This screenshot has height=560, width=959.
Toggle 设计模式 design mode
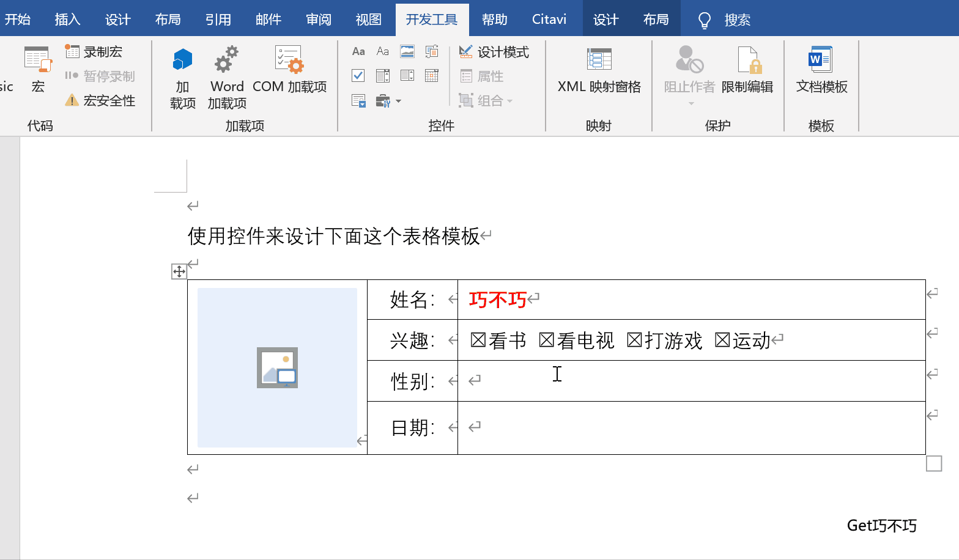(x=494, y=52)
